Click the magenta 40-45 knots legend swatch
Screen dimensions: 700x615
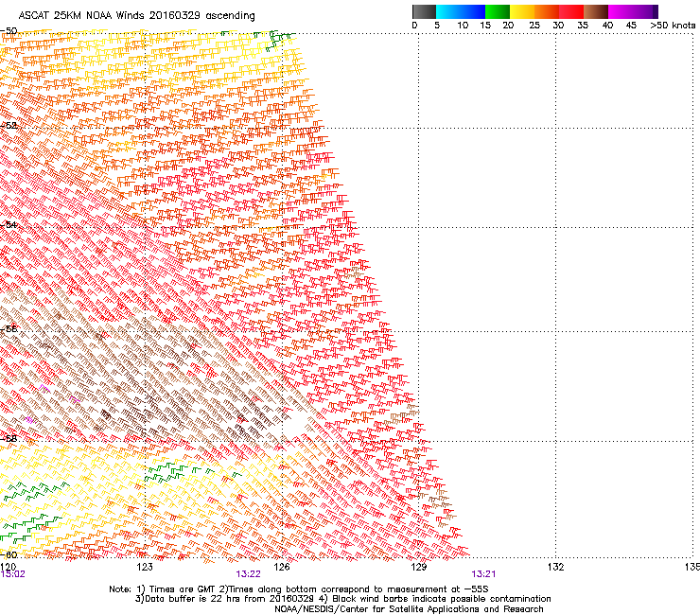[x=621, y=11]
